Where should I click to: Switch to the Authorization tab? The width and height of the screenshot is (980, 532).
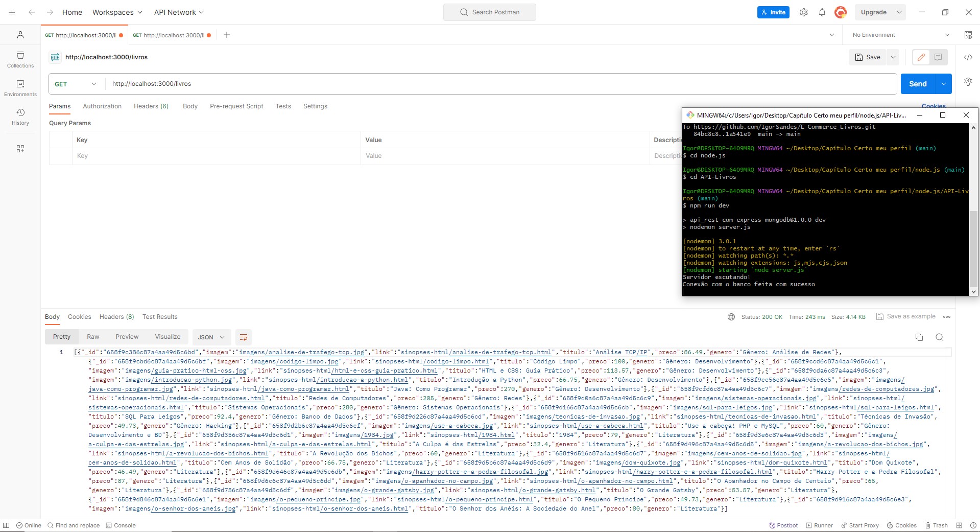pos(102,106)
